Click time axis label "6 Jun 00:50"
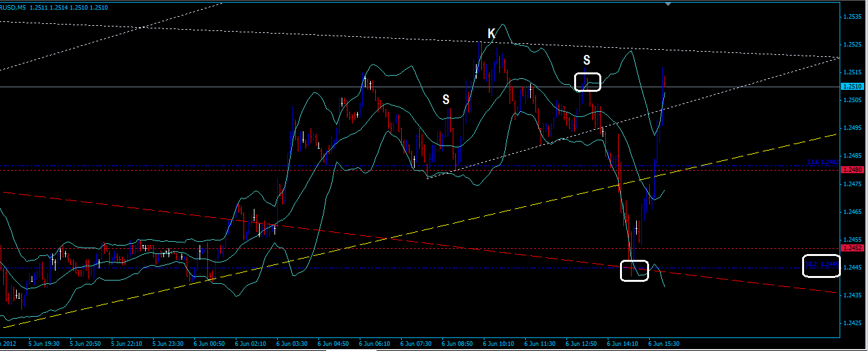Screen dimensions: 868x351 tap(210, 345)
